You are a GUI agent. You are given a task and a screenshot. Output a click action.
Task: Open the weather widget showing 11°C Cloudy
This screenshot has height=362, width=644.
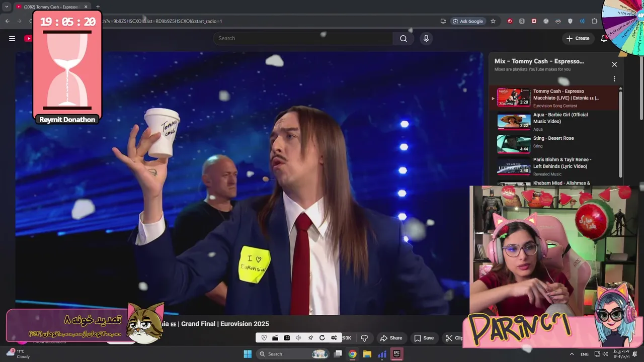click(x=18, y=354)
